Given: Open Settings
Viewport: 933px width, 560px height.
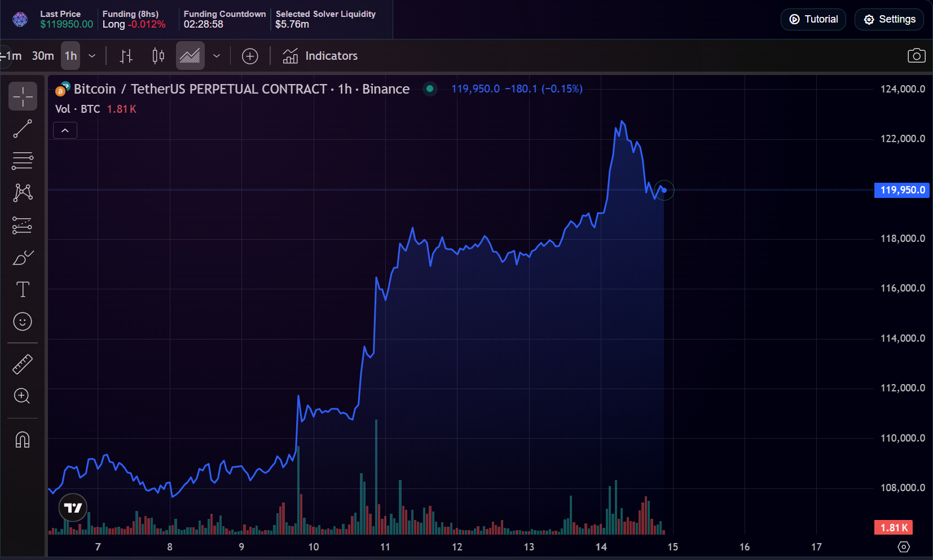Looking at the screenshot, I should [889, 19].
